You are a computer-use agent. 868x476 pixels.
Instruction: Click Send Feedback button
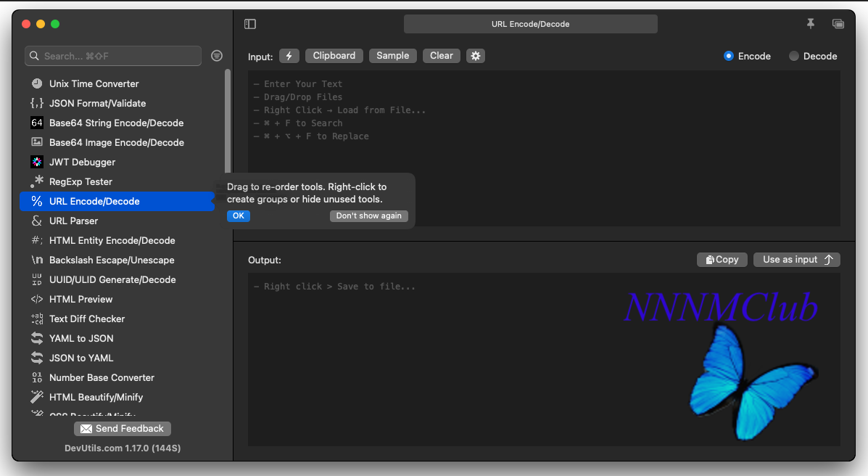pyautogui.click(x=123, y=429)
